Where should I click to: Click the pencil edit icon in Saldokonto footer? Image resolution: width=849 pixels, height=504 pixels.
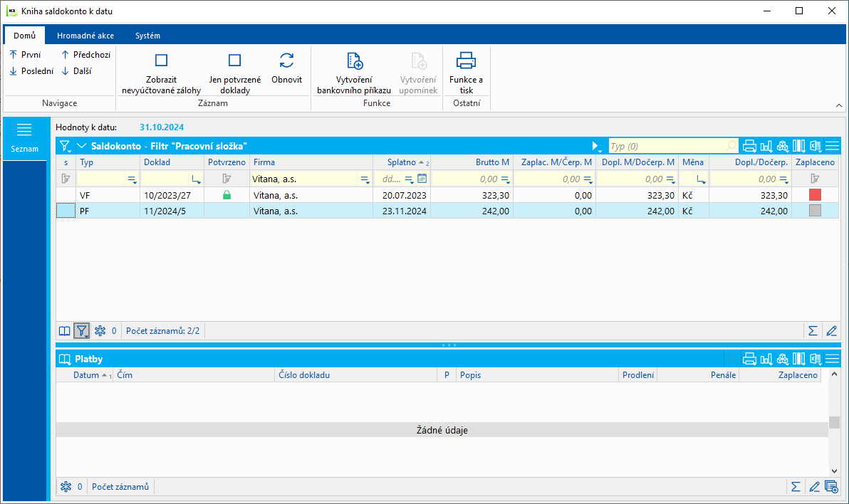click(x=830, y=331)
